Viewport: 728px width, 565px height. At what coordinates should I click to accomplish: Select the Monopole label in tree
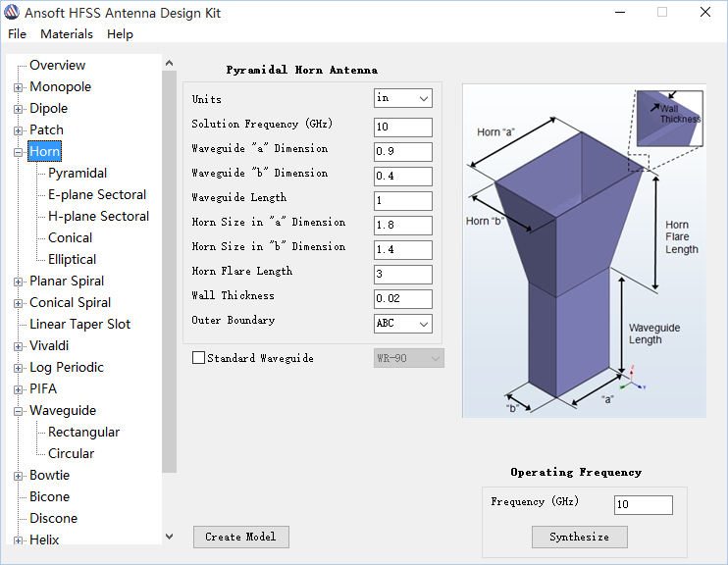pos(61,87)
